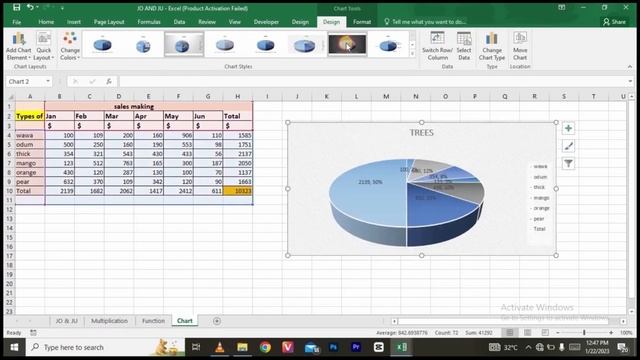
Task: Open the Formulas ribbon tab
Action: (149, 22)
